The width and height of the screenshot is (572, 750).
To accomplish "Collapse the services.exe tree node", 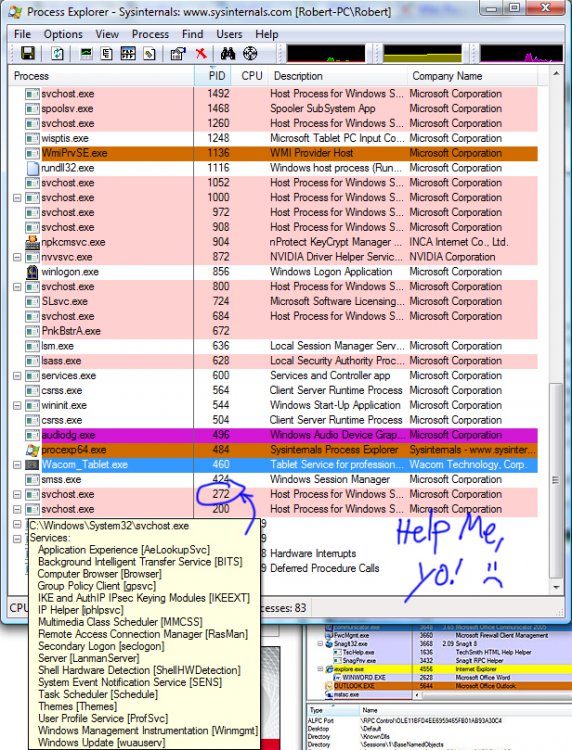I will 17,375.
